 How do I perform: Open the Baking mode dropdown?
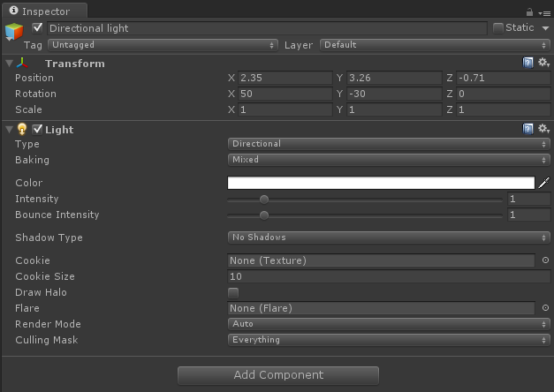pyautogui.click(x=389, y=160)
